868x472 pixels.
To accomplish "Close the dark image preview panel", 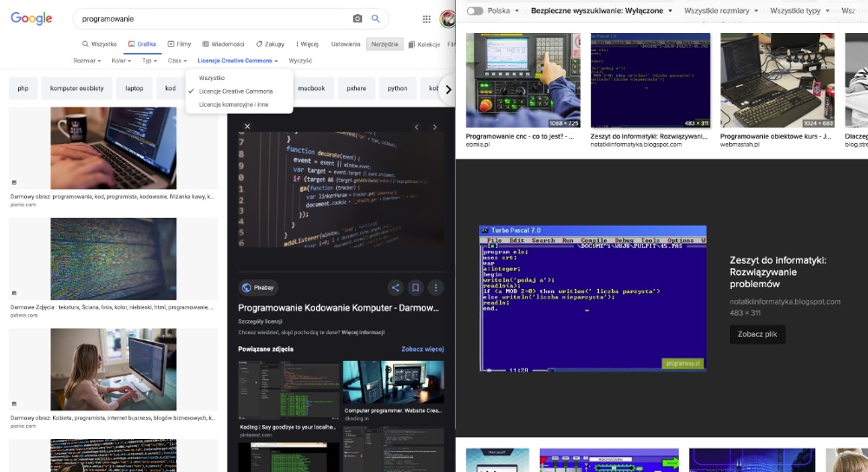I will point(247,127).
